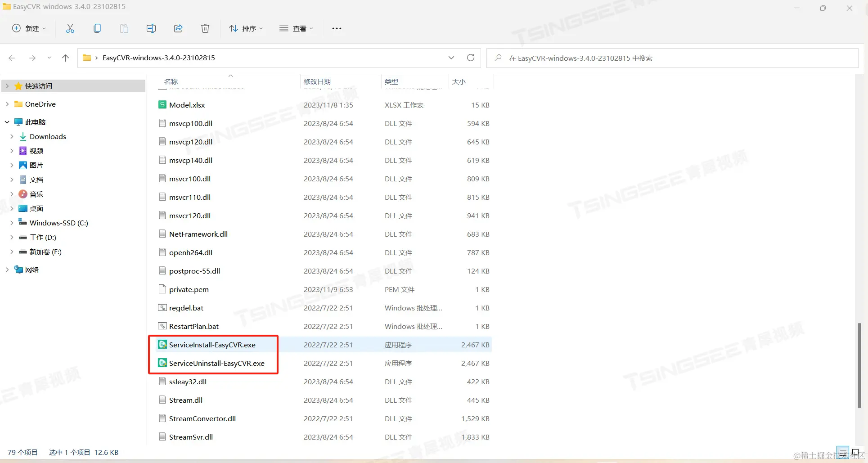The height and width of the screenshot is (463, 868).
Task: Click the Paste clipboard icon
Action: (124, 28)
